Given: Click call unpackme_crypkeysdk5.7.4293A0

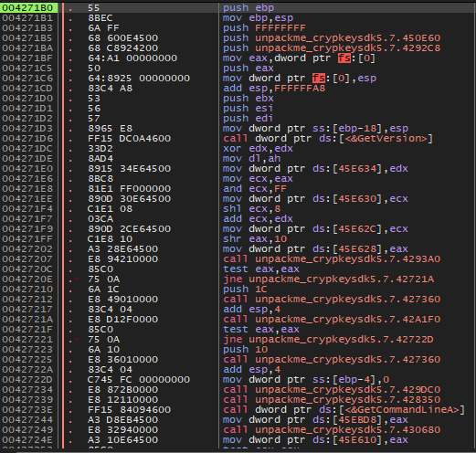Looking at the screenshot, I should click(332, 258).
